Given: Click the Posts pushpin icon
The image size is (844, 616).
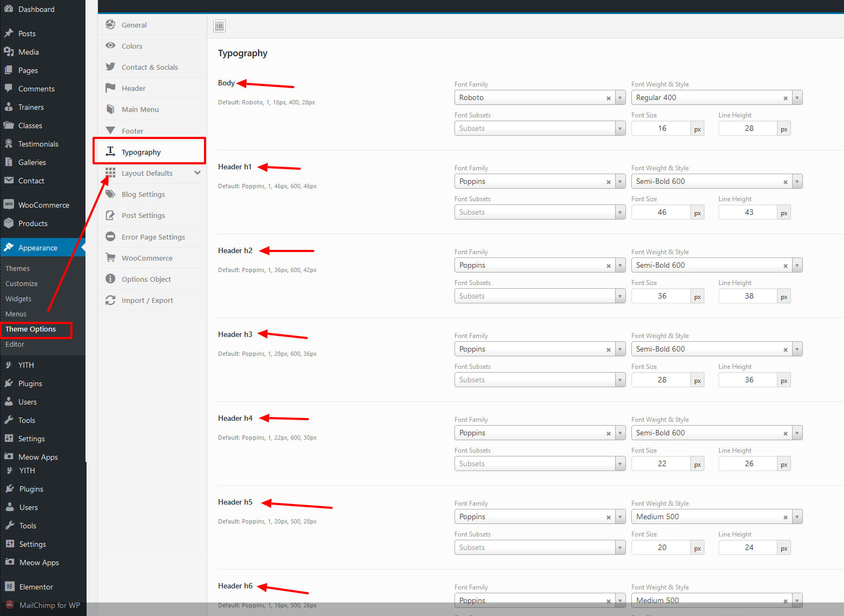Looking at the screenshot, I should tap(9, 34).
